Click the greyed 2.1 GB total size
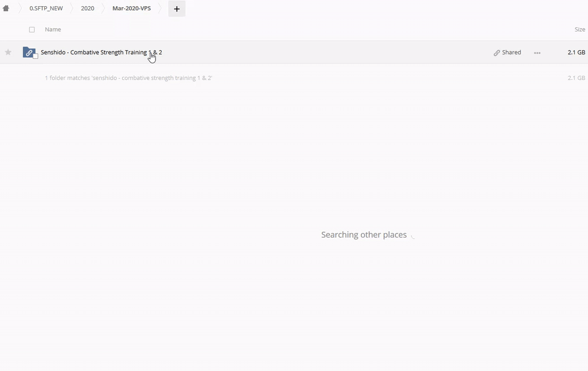The width and height of the screenshot is (588, 371). (576, 78)
